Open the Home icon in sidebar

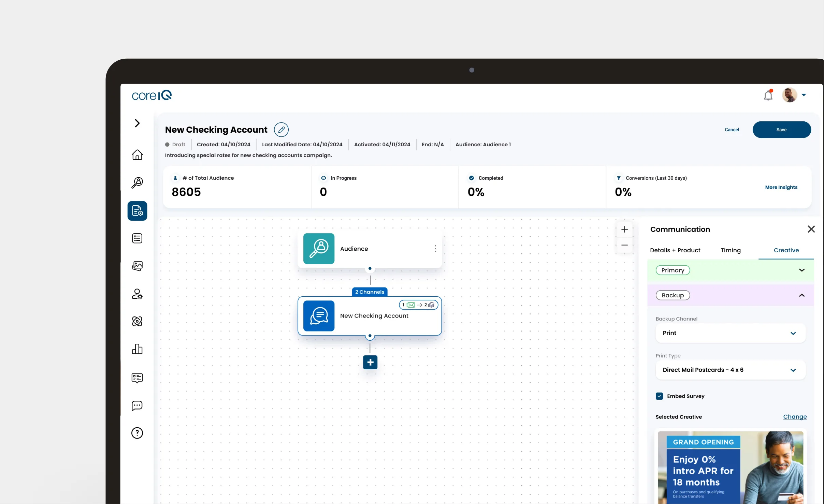[x=137, y=155]
